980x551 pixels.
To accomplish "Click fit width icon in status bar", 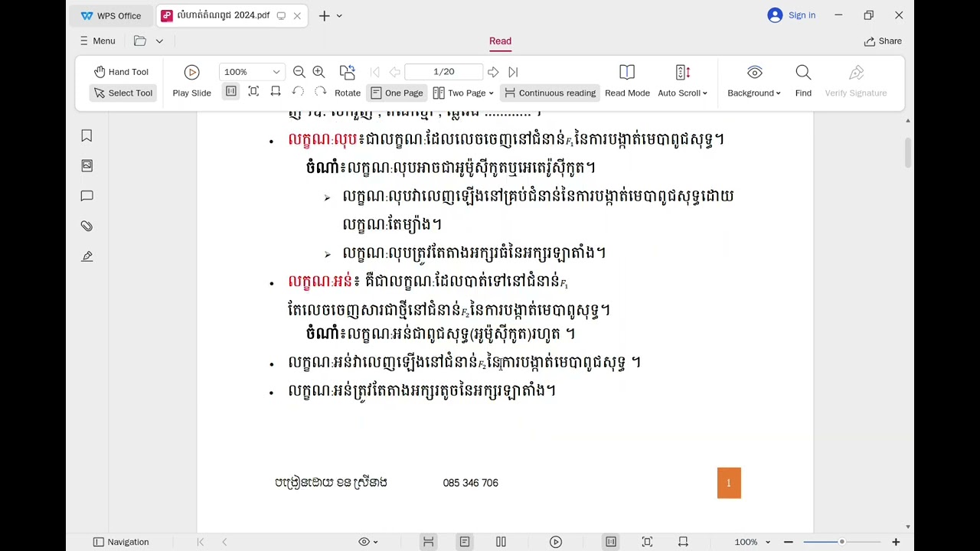I will pos(683,542).
